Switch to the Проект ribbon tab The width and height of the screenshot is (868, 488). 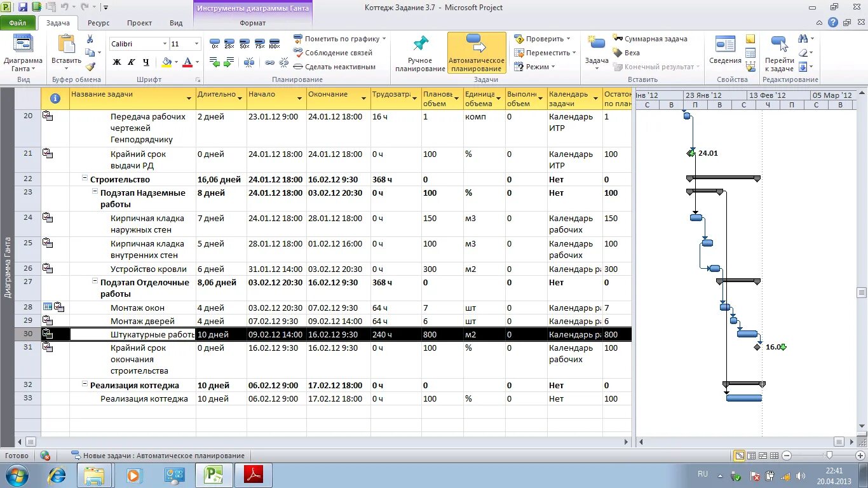139,23
